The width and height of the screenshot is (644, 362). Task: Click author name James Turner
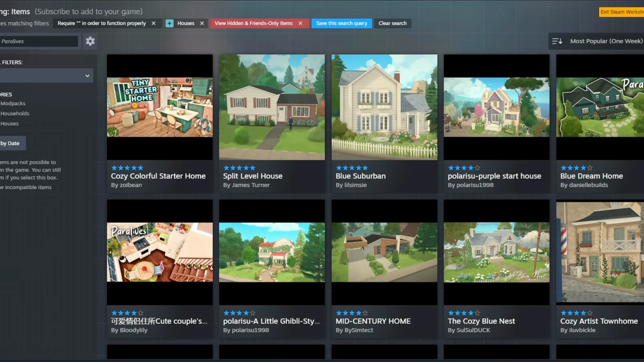pyautogui.click(x=251, y=185)
